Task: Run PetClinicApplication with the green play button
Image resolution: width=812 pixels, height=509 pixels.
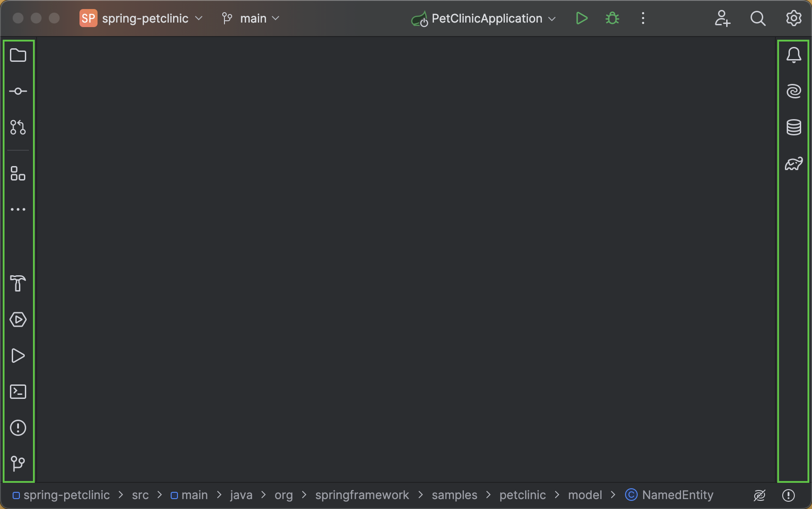Action: [x=581, y=18]
